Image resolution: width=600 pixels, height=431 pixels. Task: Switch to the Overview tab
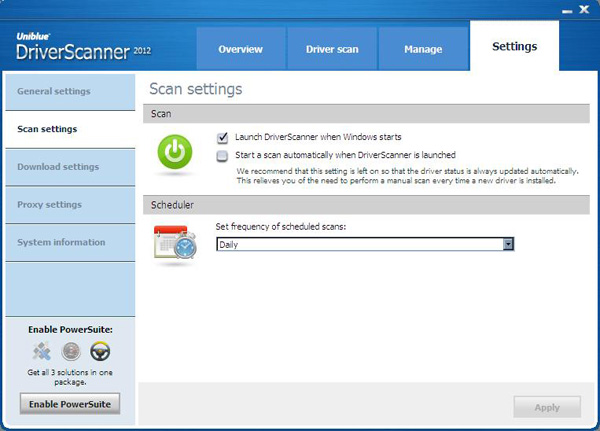241,49
